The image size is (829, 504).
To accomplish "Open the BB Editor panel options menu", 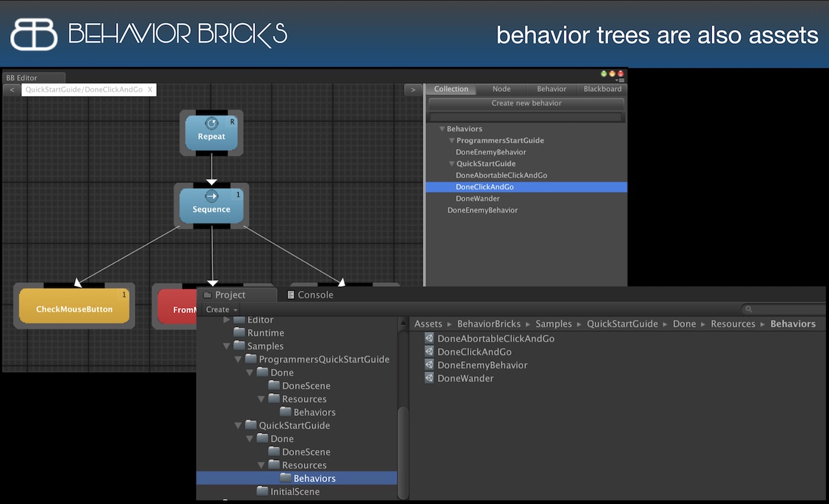I will pos(621,80).
